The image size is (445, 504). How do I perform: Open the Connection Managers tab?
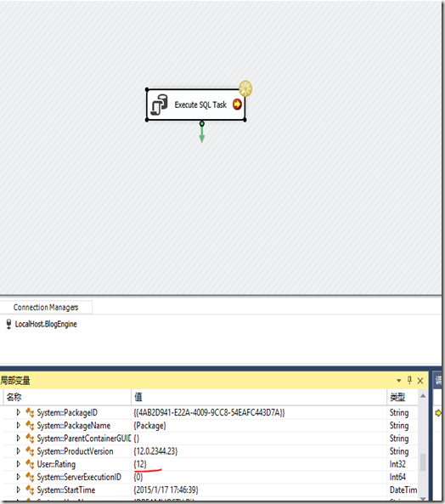tap(46, 308)
